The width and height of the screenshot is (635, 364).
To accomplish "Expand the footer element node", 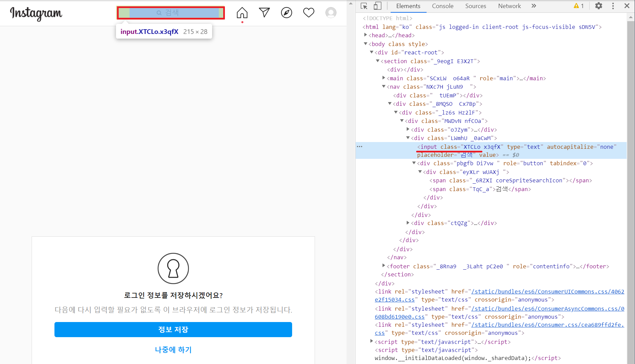I will coord(384,266).
